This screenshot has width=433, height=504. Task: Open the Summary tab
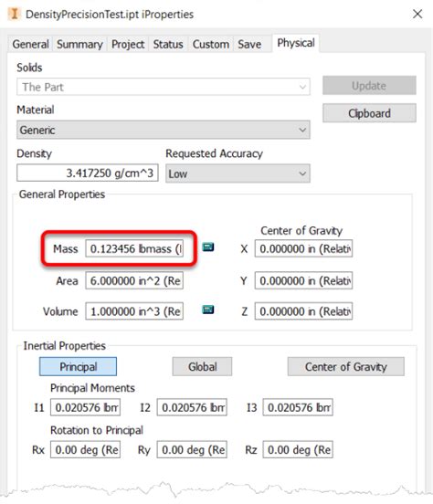79,44
